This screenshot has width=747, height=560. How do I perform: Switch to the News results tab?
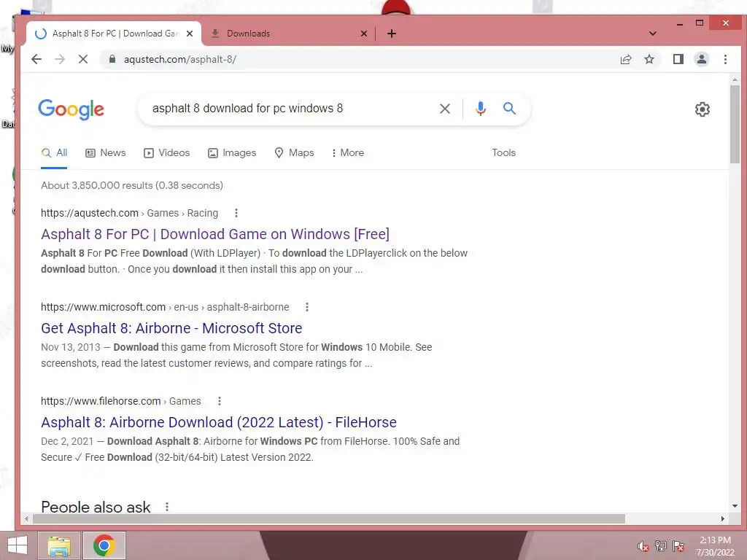[x=106, y=153]
